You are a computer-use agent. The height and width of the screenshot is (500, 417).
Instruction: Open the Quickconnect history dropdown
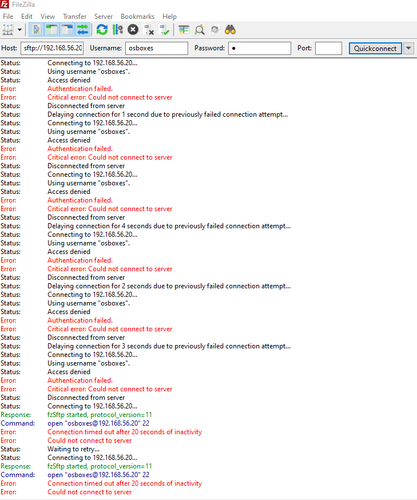pos(409,49)
